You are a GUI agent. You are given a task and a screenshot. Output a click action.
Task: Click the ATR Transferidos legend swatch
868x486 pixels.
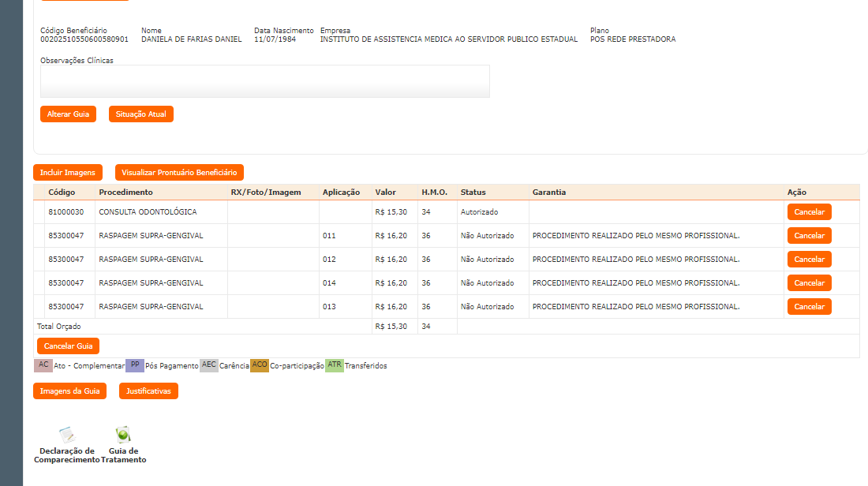[335, 365]
